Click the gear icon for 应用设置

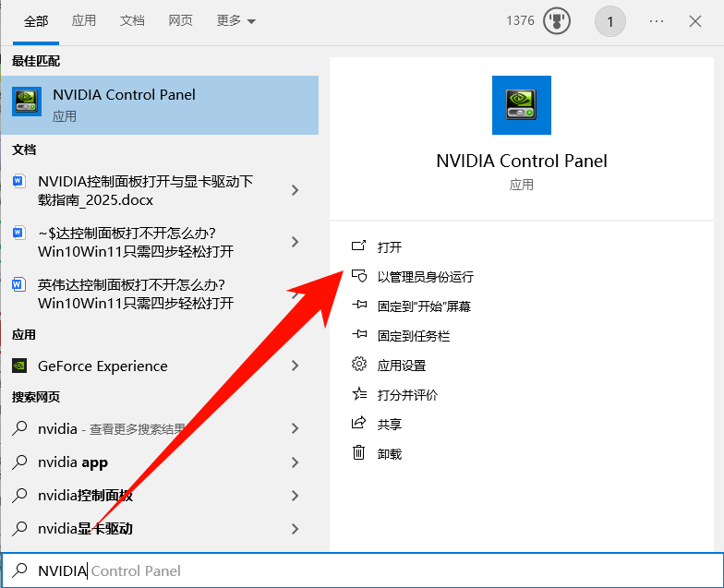coord(358,364)
